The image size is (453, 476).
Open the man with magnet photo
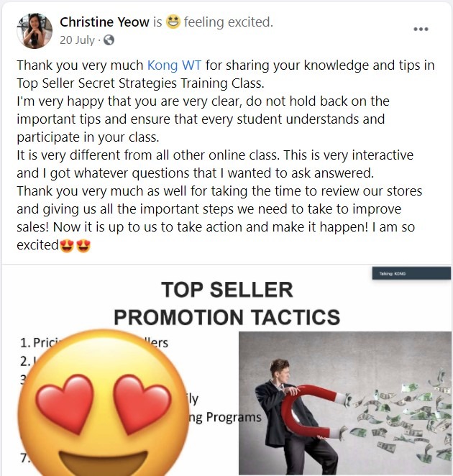[x=345, y=403]
